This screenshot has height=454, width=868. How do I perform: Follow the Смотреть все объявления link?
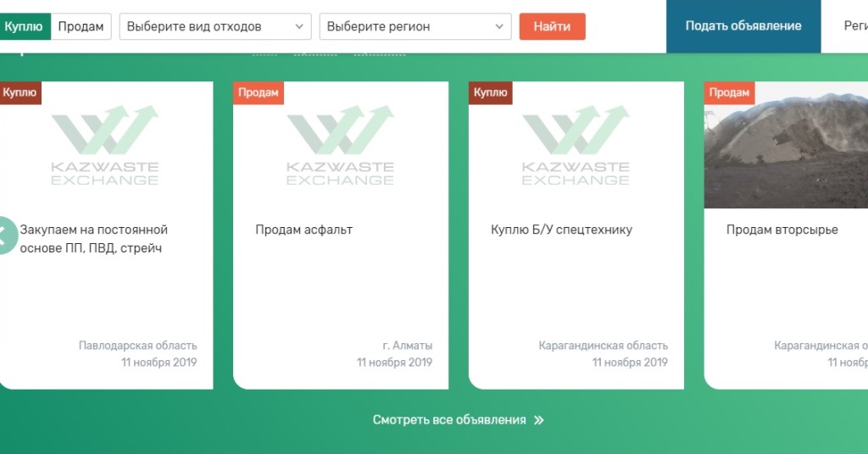[449, 420]
